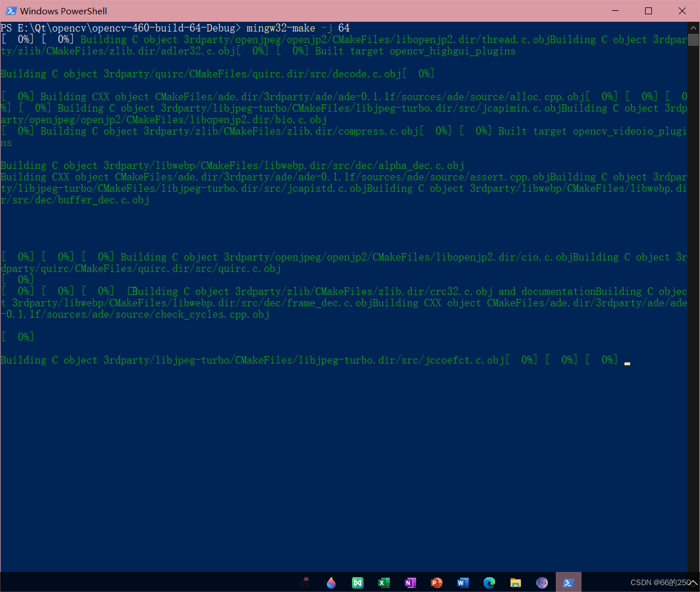
Task: Click the PowerShell icon in the title bar
Action: click(11, 11)
